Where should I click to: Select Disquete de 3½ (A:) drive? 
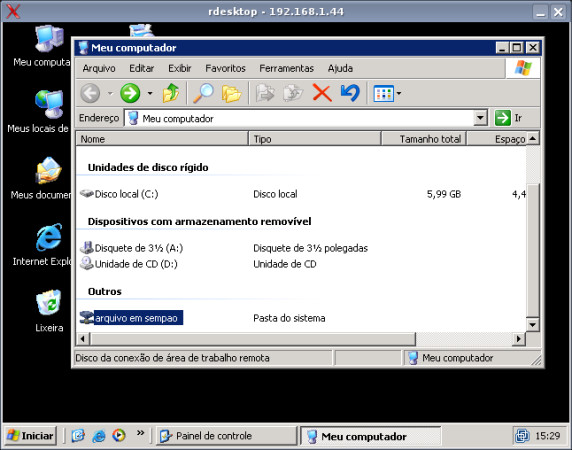[131, 248]
